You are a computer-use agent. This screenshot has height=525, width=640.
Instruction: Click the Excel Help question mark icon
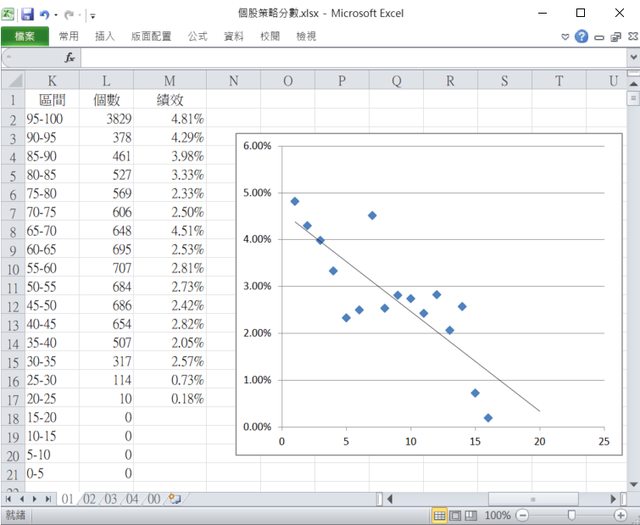pos(581,36)
